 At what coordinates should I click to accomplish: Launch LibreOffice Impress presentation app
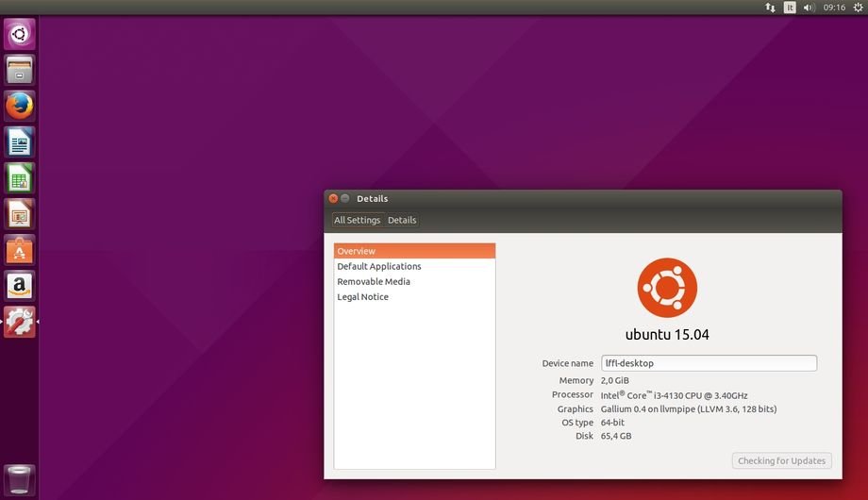[x=20, y=214]
